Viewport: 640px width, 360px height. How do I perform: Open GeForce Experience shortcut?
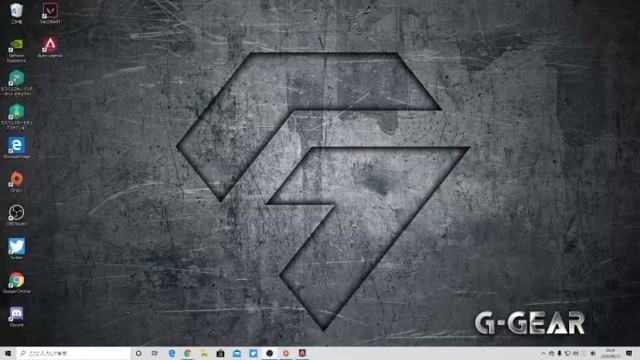tap(16, 50)
